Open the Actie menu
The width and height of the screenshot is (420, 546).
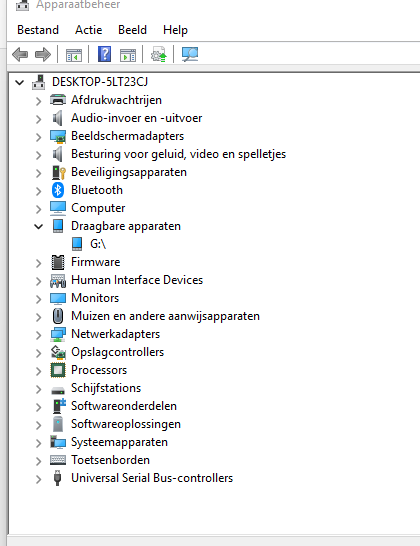click(88, 30)
